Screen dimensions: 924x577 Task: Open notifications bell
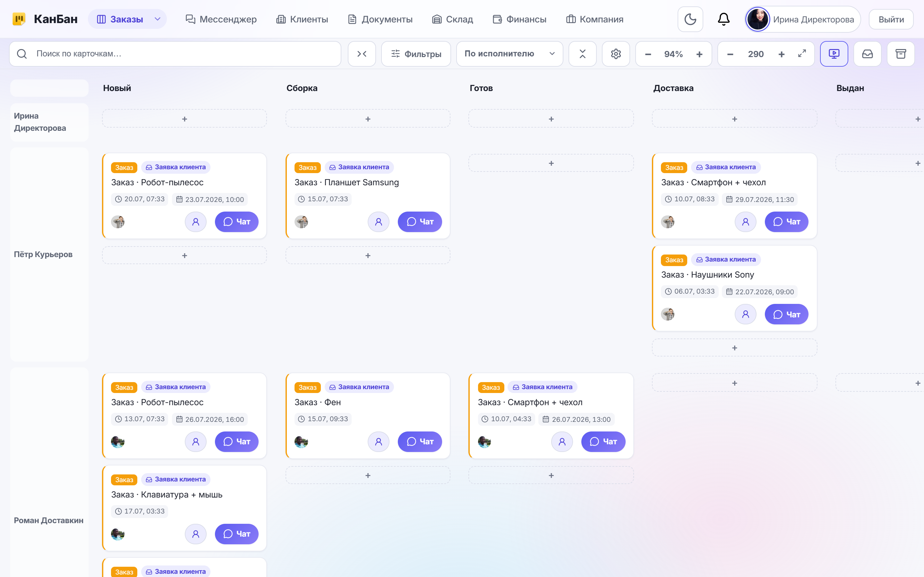pyautogui.click(x=723, y=19)
